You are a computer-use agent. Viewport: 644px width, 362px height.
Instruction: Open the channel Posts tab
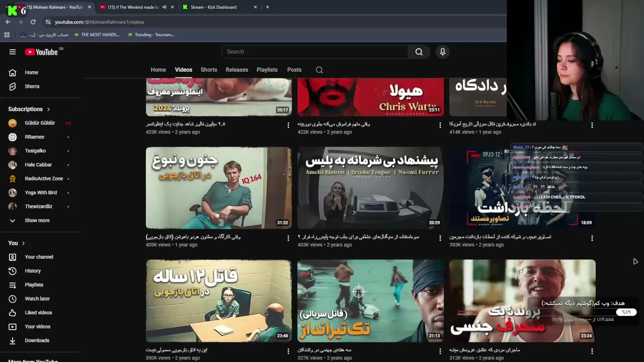[x=294, y=70]
